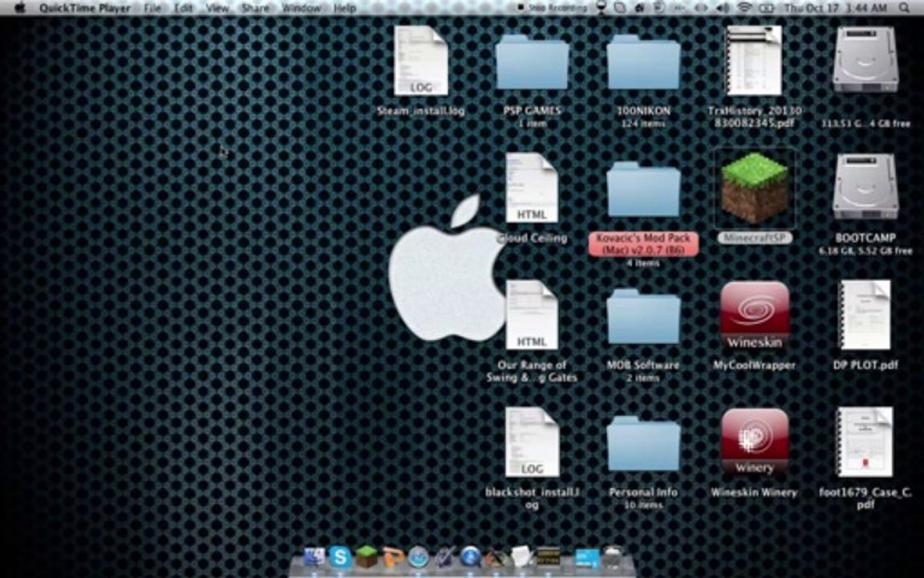This screenshot has width=924, height=578.
Task: Open the Share menu
Action: click(254, 8)
